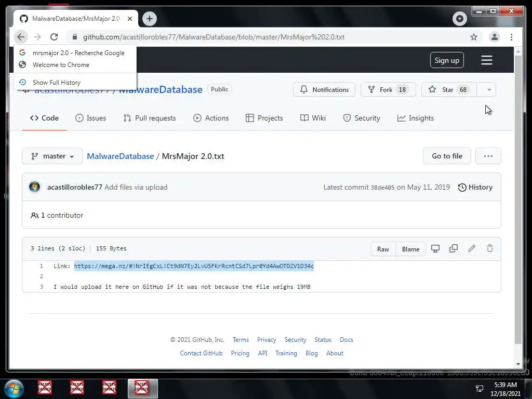
Task: Open acastillorobles77 author link
Action: 75,187
